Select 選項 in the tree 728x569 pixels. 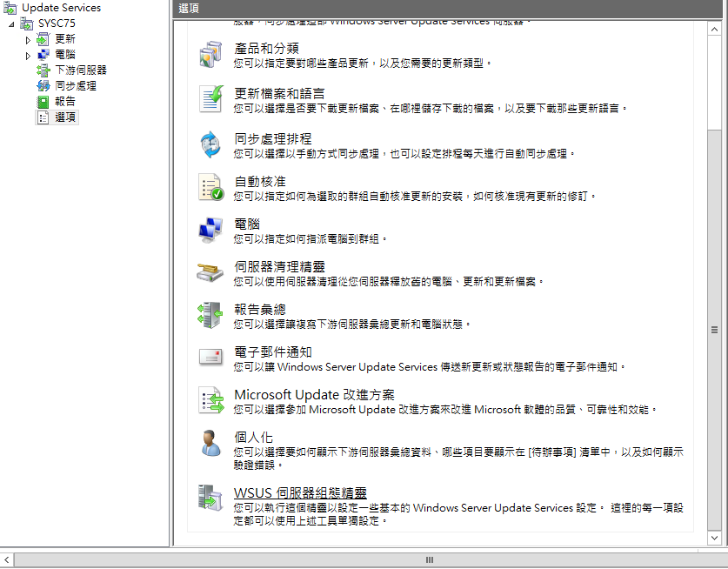(x=65, y=117)
